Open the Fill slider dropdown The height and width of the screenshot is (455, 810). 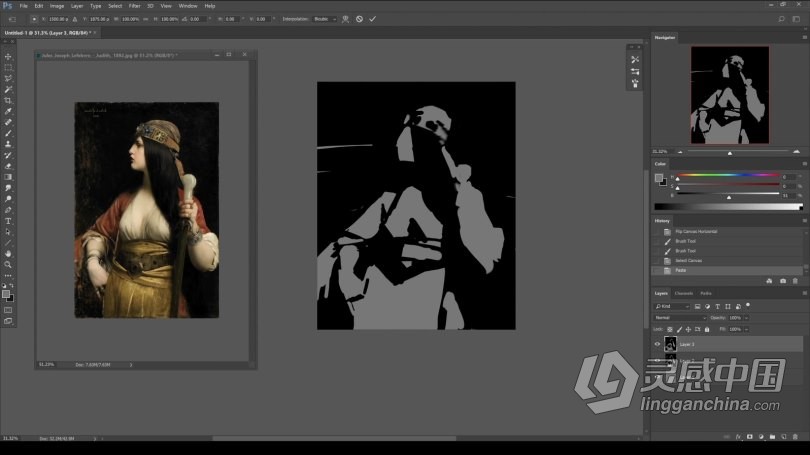746,330
